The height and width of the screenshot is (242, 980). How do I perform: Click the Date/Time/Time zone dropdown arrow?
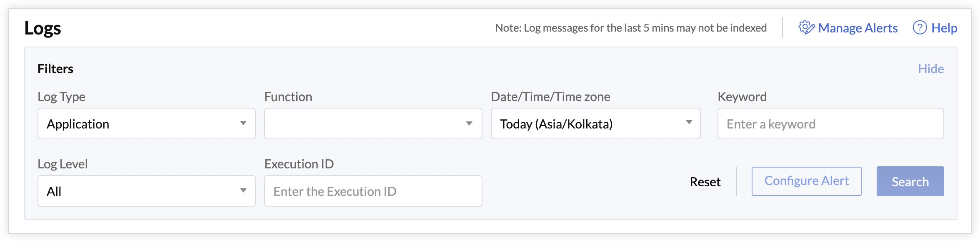[x=689, y=123]
